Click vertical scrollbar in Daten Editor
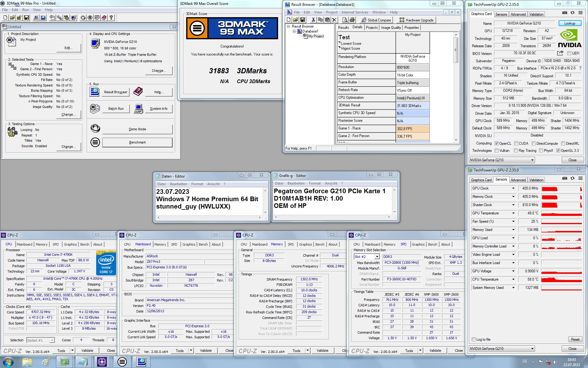This screenshot has width=588, height=368. [x=266, y=201]
